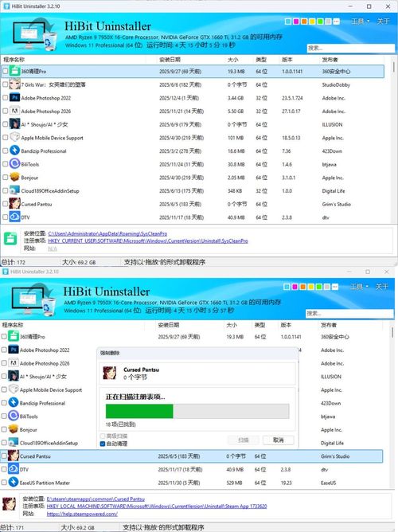The height and width of the screenshot is (532, 398).
Task: Select 423Down publisher cell in top window
Action: [x=332, y=151]
